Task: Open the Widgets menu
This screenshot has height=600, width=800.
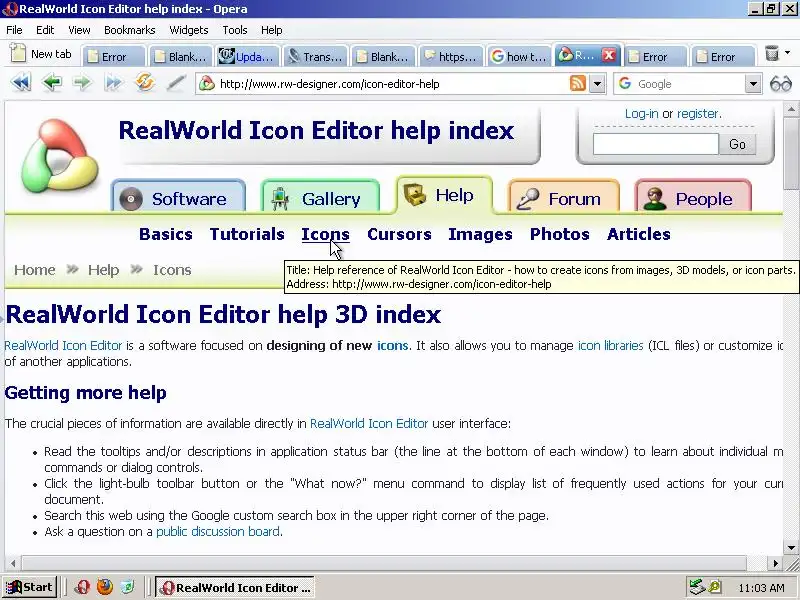Action: click(x=189, y=30)
